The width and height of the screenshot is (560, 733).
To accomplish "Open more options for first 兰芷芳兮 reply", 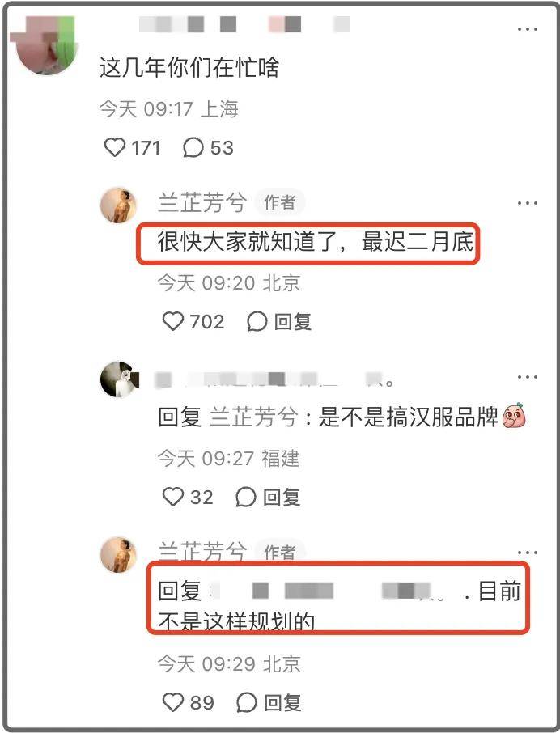I will (x=528, y=203).
